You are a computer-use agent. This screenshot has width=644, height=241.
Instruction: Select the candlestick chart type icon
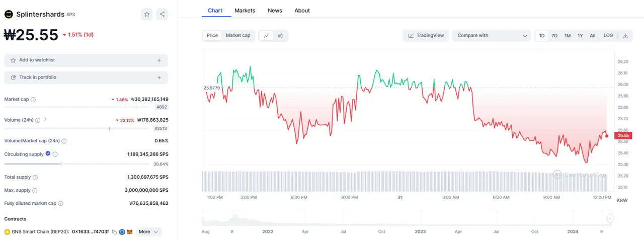[x=280, y=36]
